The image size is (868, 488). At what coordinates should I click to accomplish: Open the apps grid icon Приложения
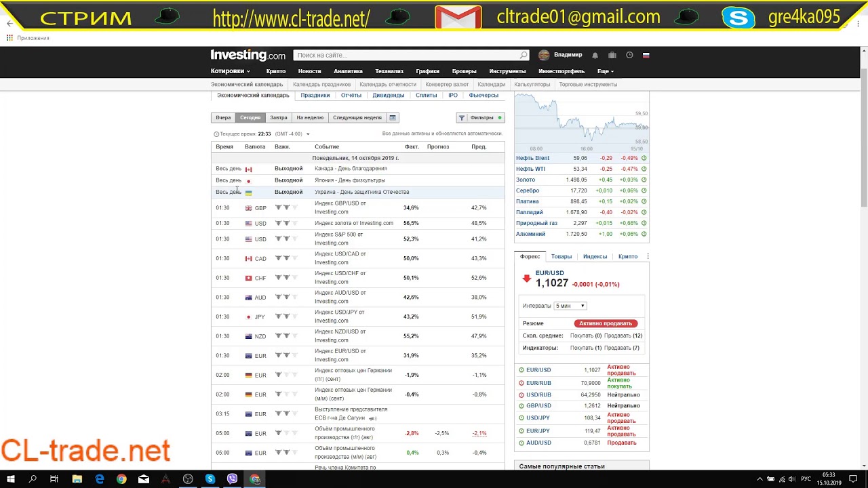pyautogui.click(x=9, y=38)
